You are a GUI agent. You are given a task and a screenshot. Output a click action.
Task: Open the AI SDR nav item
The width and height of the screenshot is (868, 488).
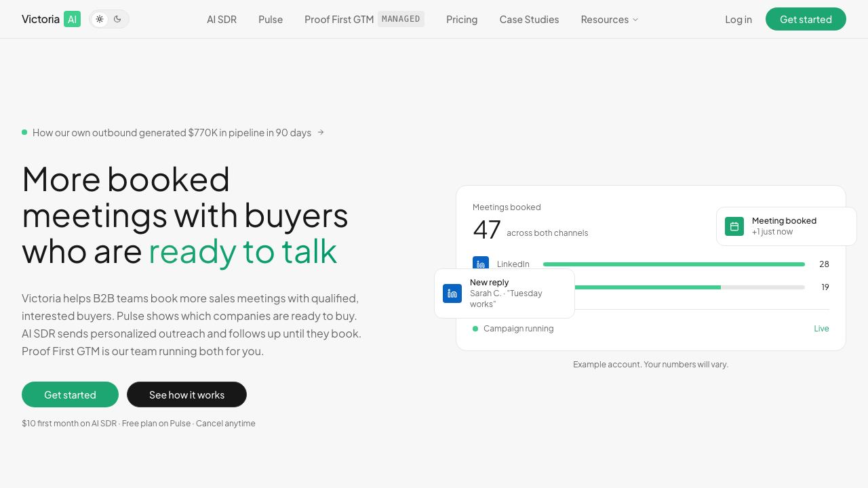click(222, 19)
